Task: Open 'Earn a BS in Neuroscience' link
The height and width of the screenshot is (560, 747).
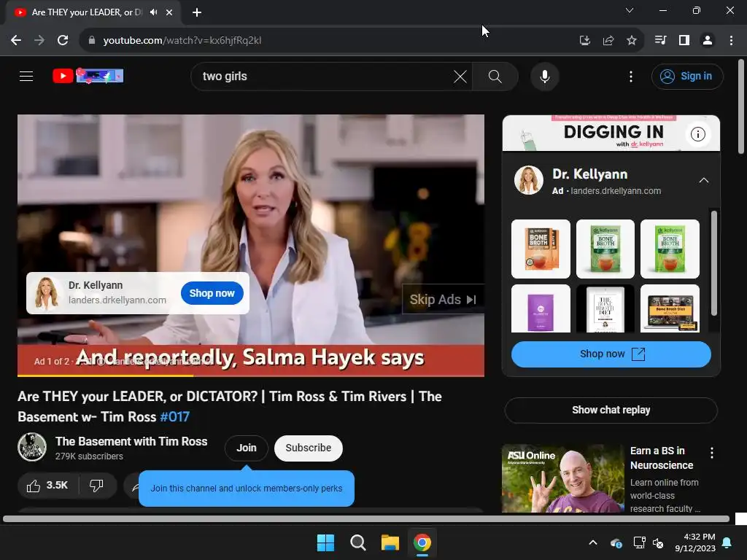Action: click(x=661, y=458)
